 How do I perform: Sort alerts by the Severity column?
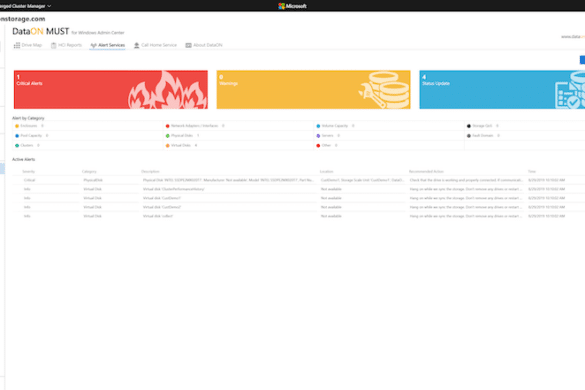tap(29, 172)
